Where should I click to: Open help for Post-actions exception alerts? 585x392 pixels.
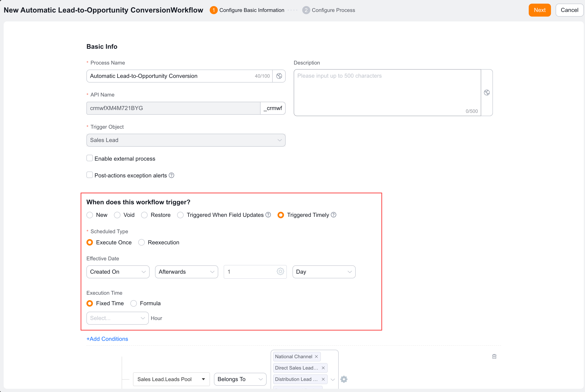tap(171, 175)
